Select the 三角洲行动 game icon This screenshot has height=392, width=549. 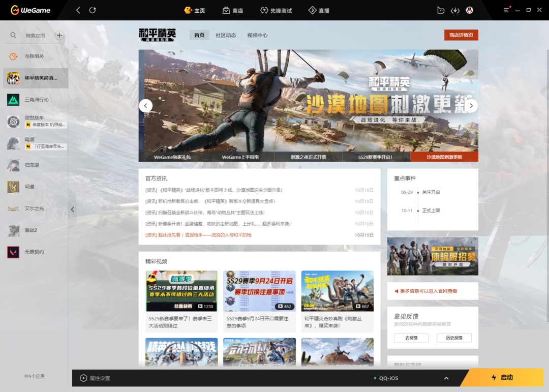pos(13,100)
